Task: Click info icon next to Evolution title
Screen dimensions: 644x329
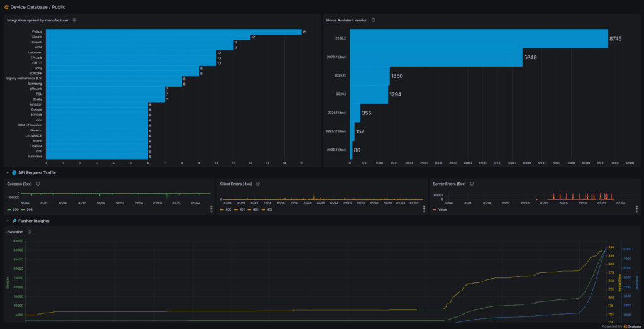Action: [x=30, y=232]
